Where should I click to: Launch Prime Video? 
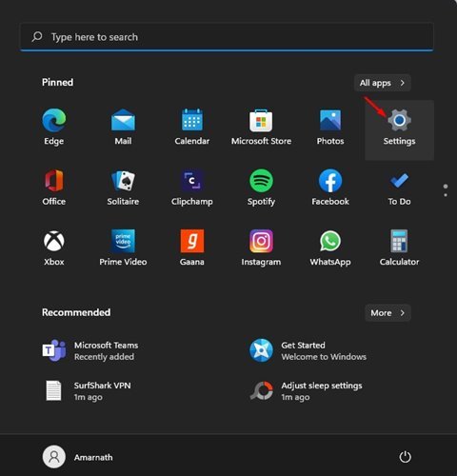point(123,241)
